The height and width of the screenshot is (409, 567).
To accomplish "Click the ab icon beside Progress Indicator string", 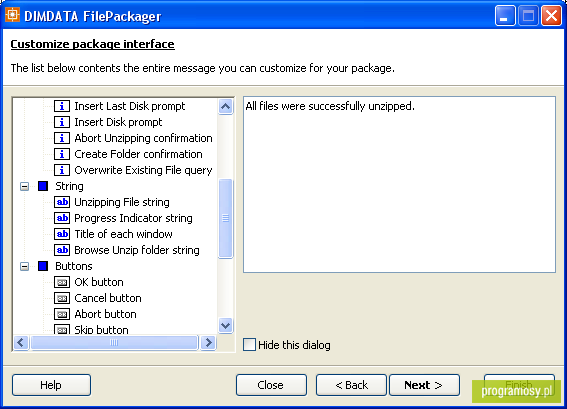I will point(62,218).
